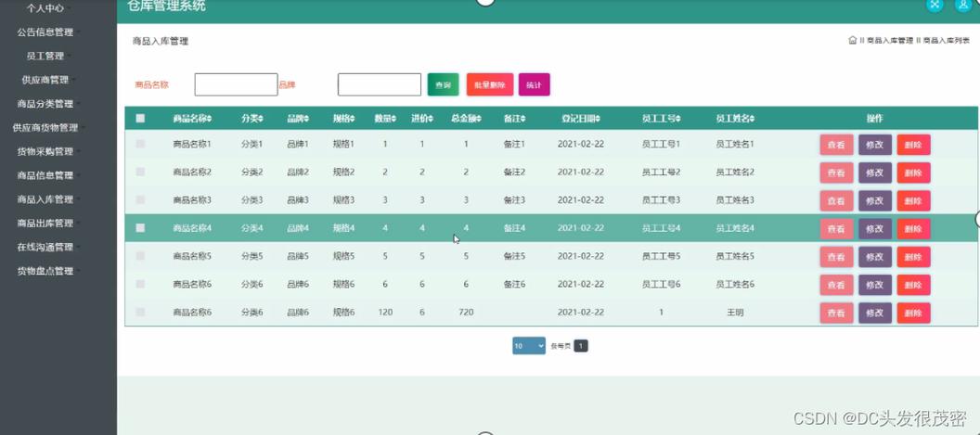
Task: Check the box for 商品名称2 row
Action: (x=141, y=172)
